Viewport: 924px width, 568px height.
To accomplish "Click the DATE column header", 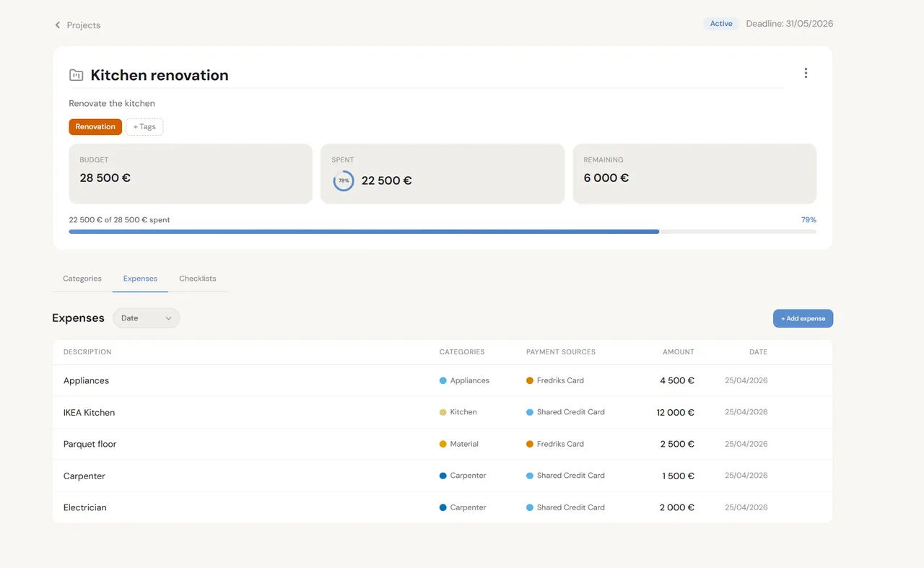I will tap(758, 352).
